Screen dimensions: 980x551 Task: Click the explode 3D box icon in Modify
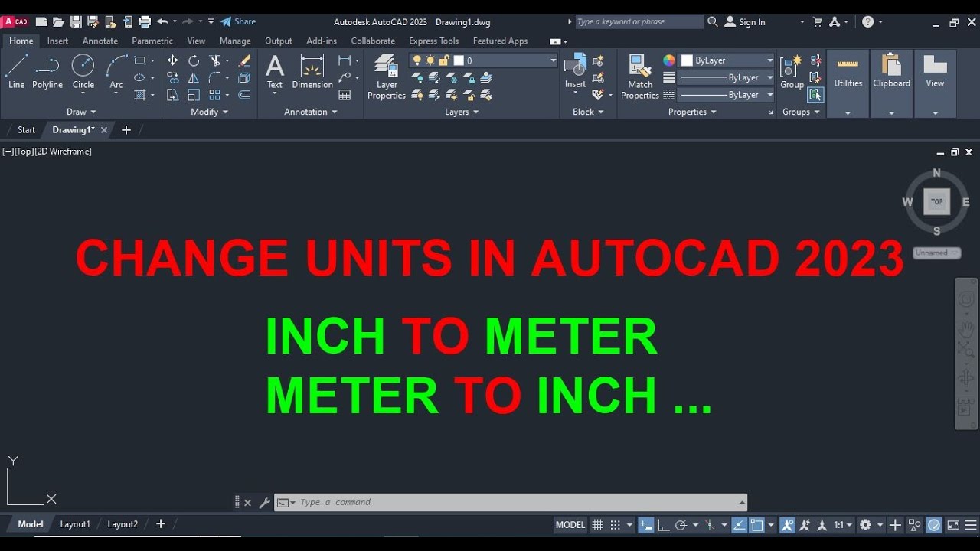(244, 77)
